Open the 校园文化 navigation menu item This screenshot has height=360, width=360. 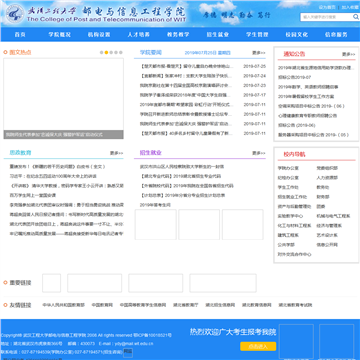pyautogui.click(x=296, y=34)
